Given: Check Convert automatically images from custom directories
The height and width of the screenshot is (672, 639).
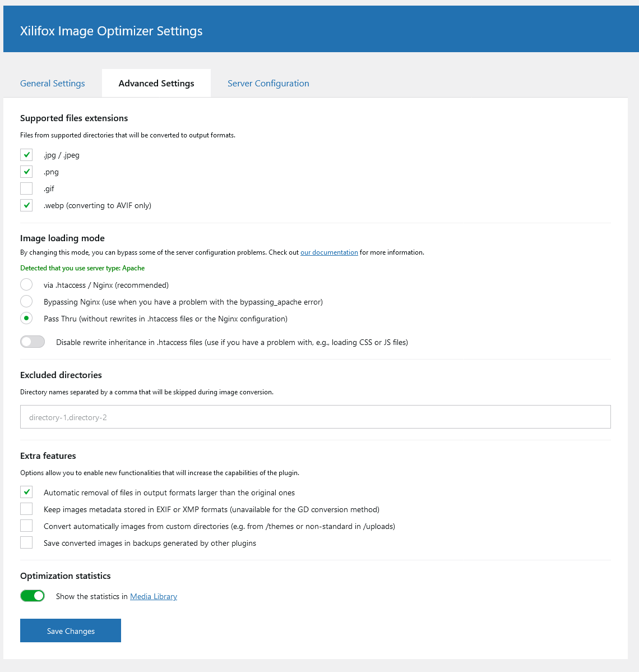Looking at the screenshot, I should point(26,526).
